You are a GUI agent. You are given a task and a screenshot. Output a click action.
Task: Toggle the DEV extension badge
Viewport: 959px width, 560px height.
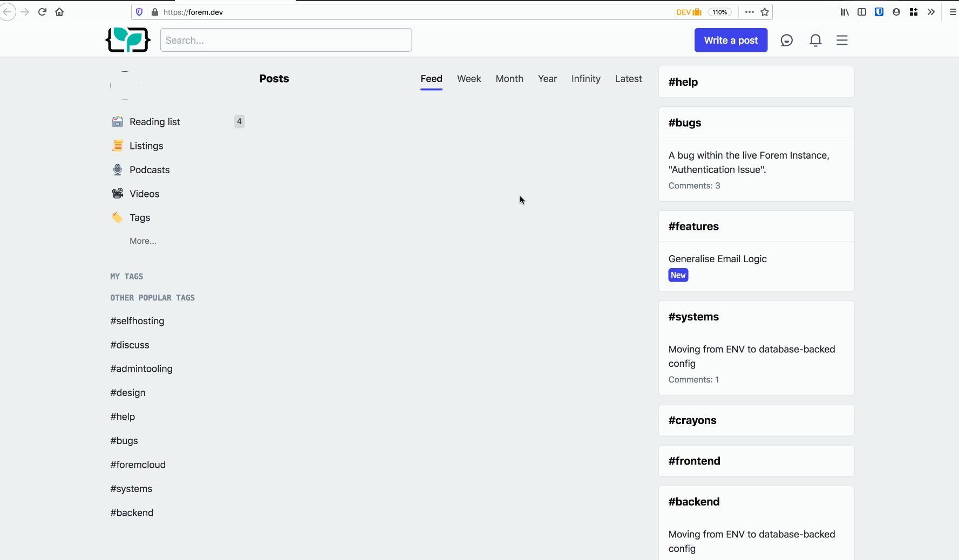coord(689,11)
